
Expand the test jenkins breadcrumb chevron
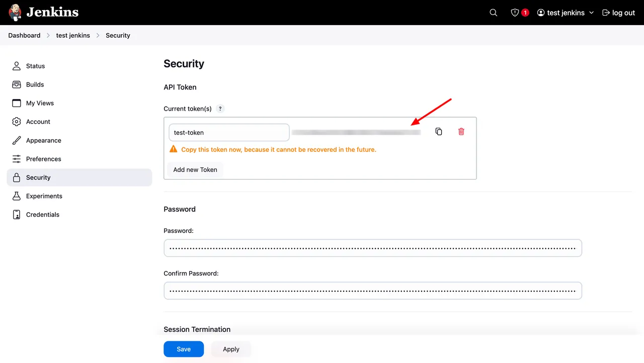(98, 35)
